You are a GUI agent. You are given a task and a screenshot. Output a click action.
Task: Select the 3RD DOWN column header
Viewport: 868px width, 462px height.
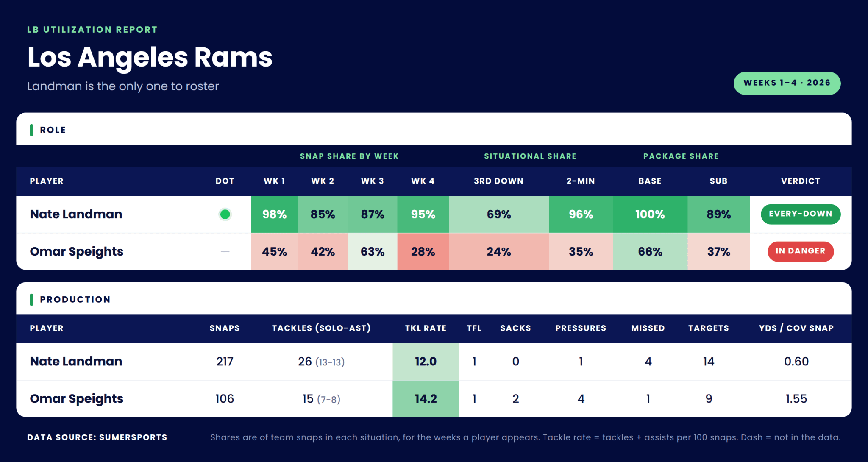[499, 181]
